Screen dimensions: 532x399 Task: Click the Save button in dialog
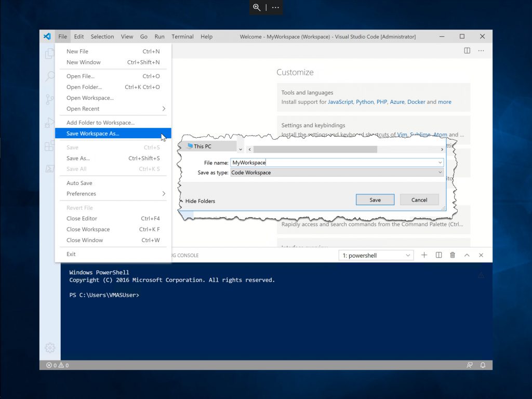click(x=375, y=200)
